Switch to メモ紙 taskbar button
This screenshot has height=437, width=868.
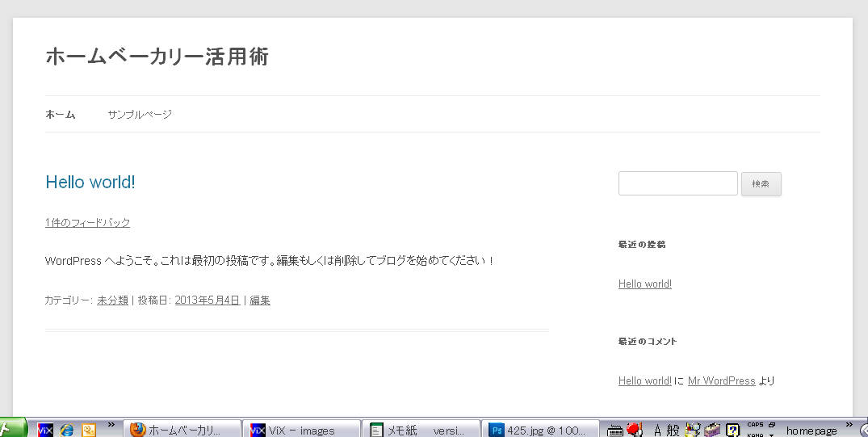tap(421, 429)
